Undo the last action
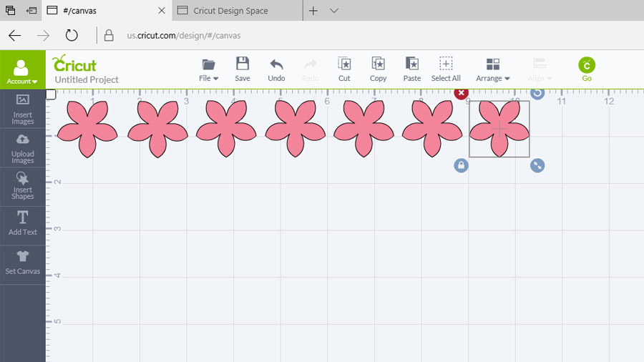Viewport: 644px width, 362px height. (x=276, y=69)
